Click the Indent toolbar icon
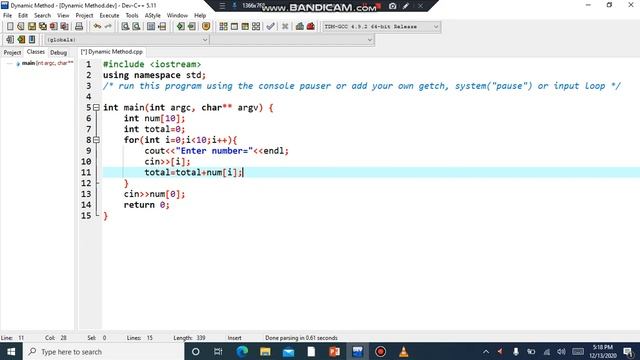The height and width of the screenshot is (360, 640). coord(180,27)
